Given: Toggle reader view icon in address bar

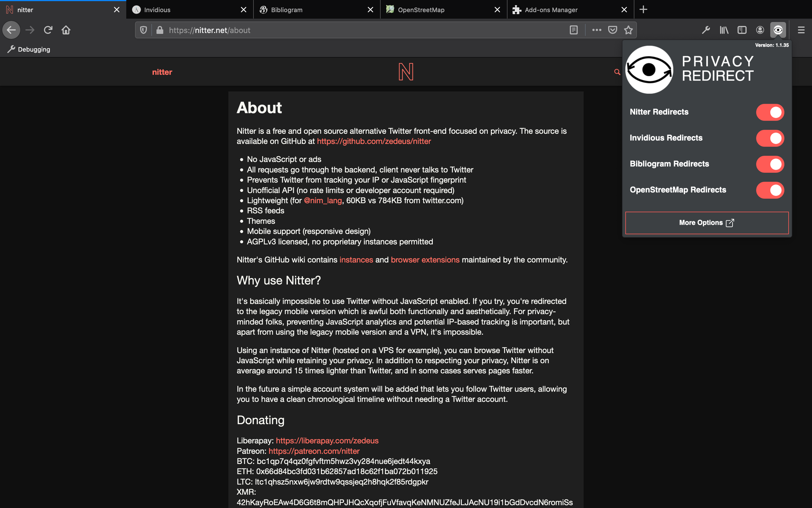Looking at the screenshot, I should click(x=574, y=30).
